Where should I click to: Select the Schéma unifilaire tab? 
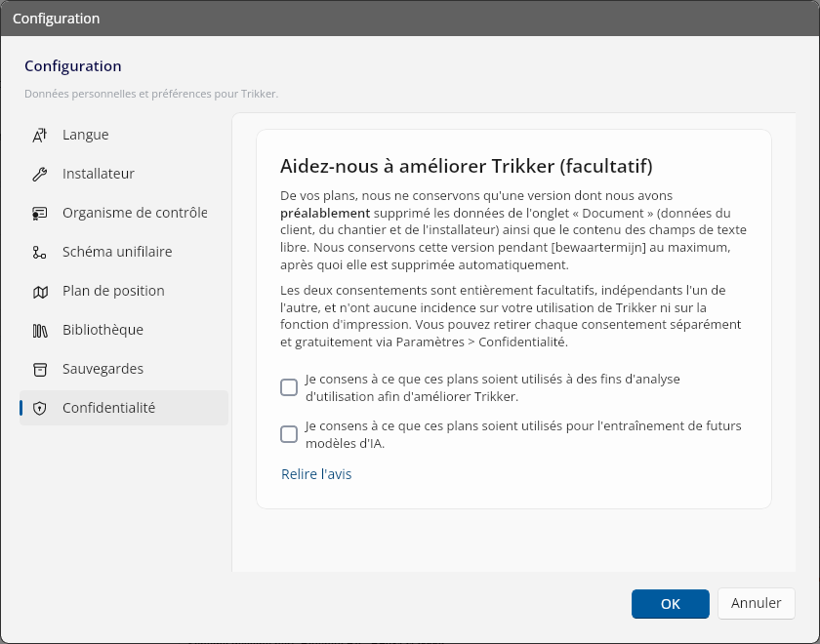tap(124, 252)
